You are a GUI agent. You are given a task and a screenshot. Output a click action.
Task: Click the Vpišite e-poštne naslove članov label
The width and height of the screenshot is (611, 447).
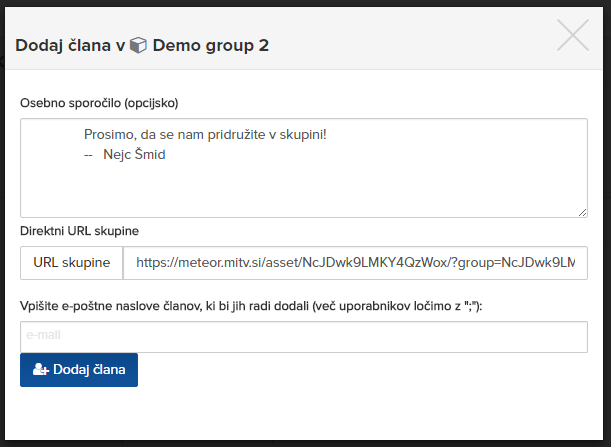pos(251,306)
